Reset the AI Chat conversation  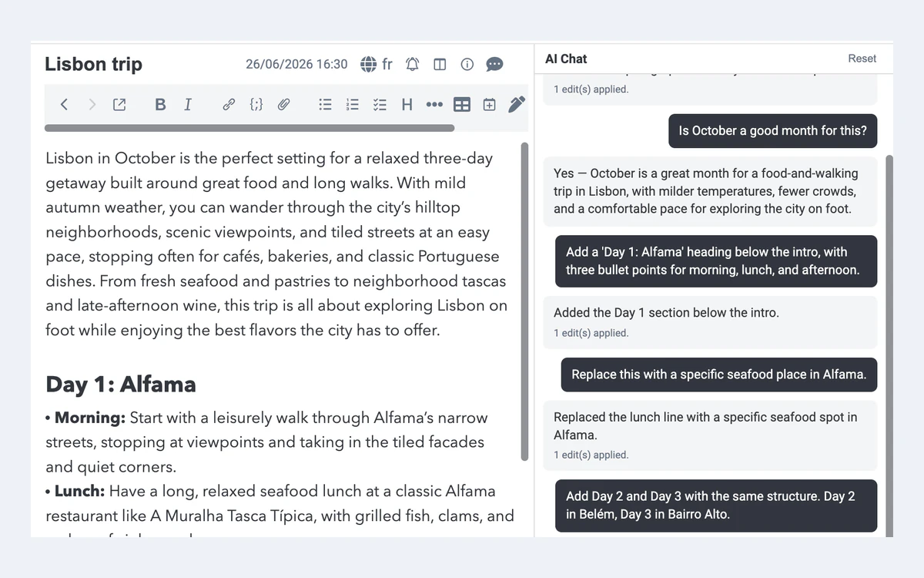pyautogui.click(x=862, y=59)
